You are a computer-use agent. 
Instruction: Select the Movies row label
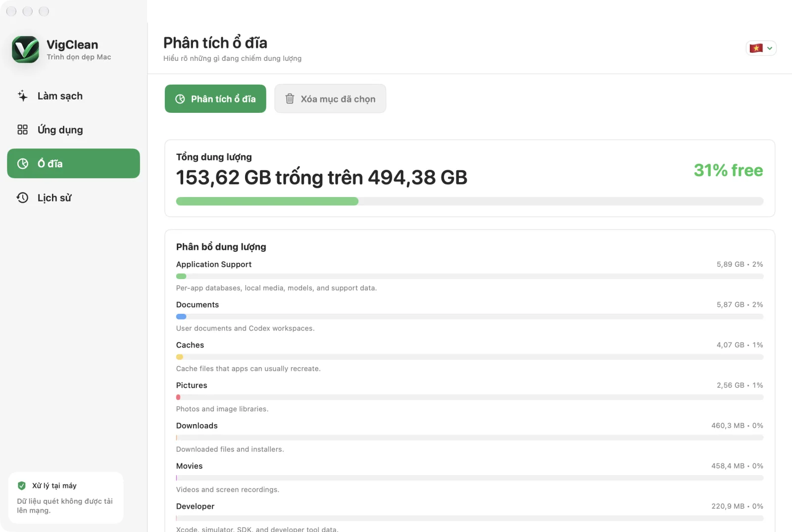pos(190,466)
